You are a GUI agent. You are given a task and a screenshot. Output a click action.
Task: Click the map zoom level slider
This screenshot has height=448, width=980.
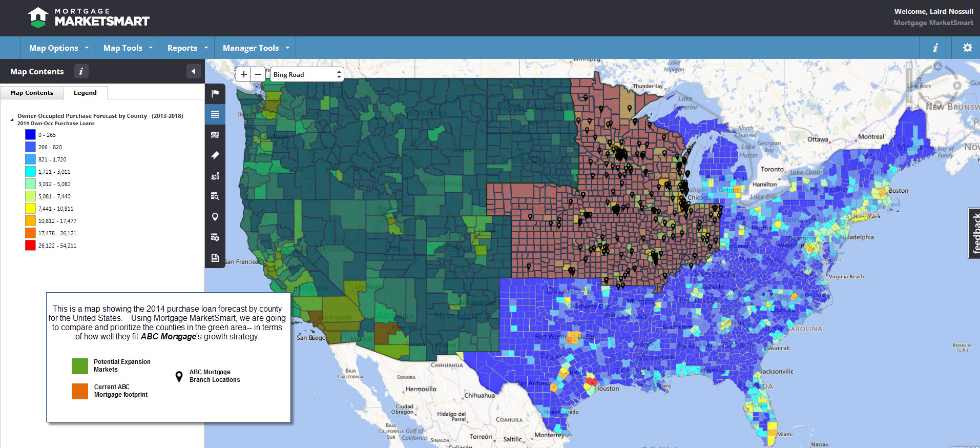click(x=909, y=85)
